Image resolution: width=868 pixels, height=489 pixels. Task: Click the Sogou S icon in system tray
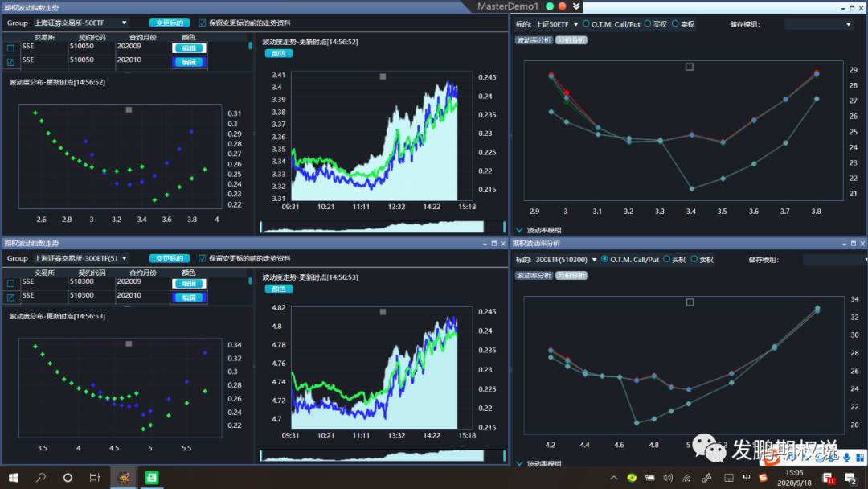point(764,478)
